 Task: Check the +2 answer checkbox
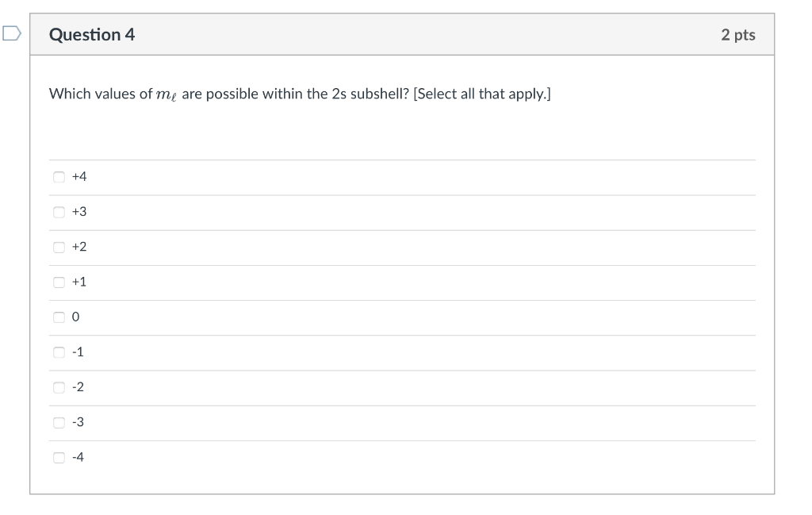pos(59,247)
